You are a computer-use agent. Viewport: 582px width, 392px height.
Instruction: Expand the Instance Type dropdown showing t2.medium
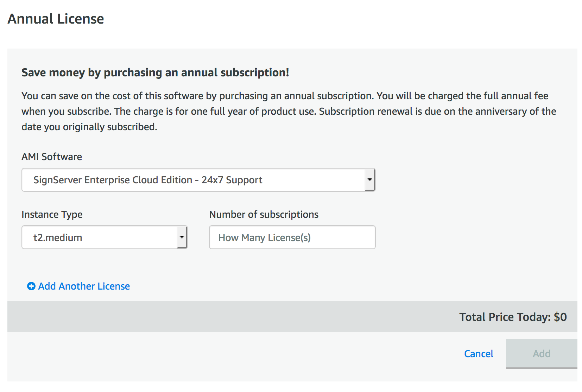click(104, 238)
